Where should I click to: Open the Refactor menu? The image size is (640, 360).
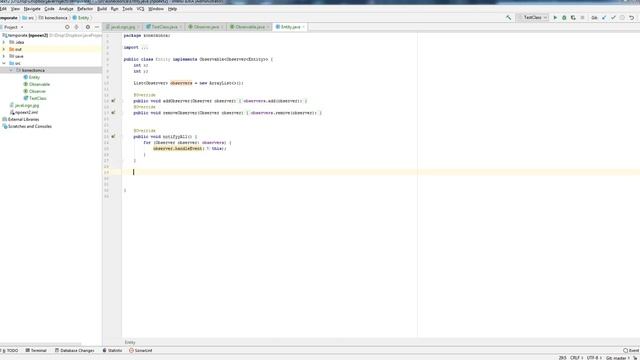(85, 9)
